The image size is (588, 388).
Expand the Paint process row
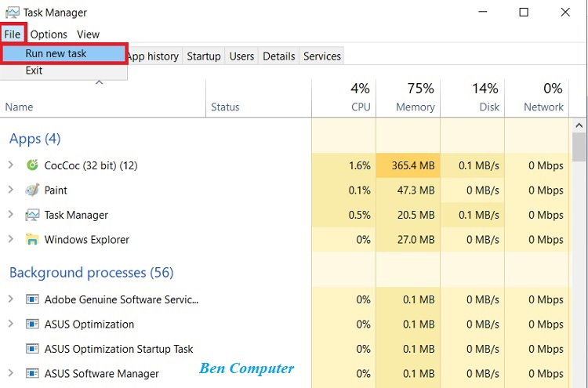(11, 190)
